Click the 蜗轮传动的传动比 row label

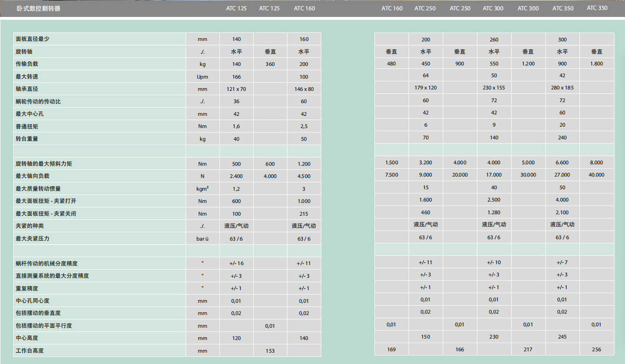pyautogui.click(x=35, y=101)
